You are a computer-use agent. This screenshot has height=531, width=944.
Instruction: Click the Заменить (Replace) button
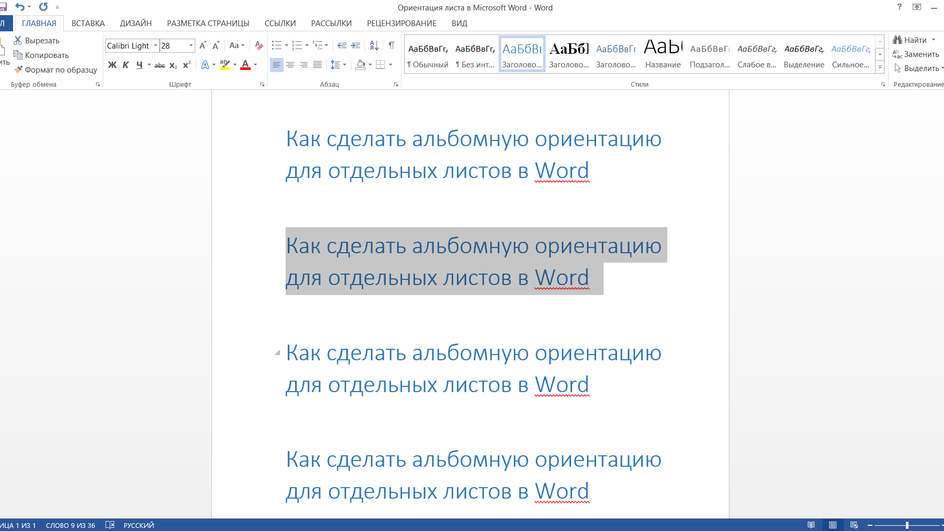click(916, 54)
